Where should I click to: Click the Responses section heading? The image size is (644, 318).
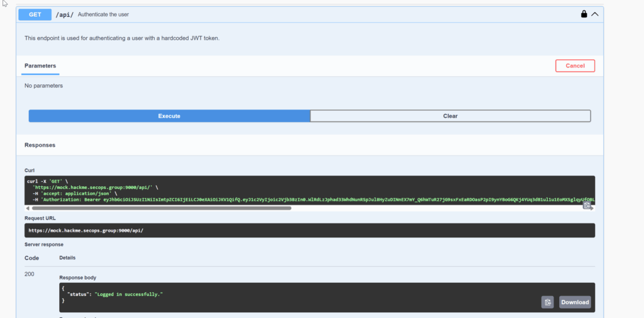(x=40, y=145)
